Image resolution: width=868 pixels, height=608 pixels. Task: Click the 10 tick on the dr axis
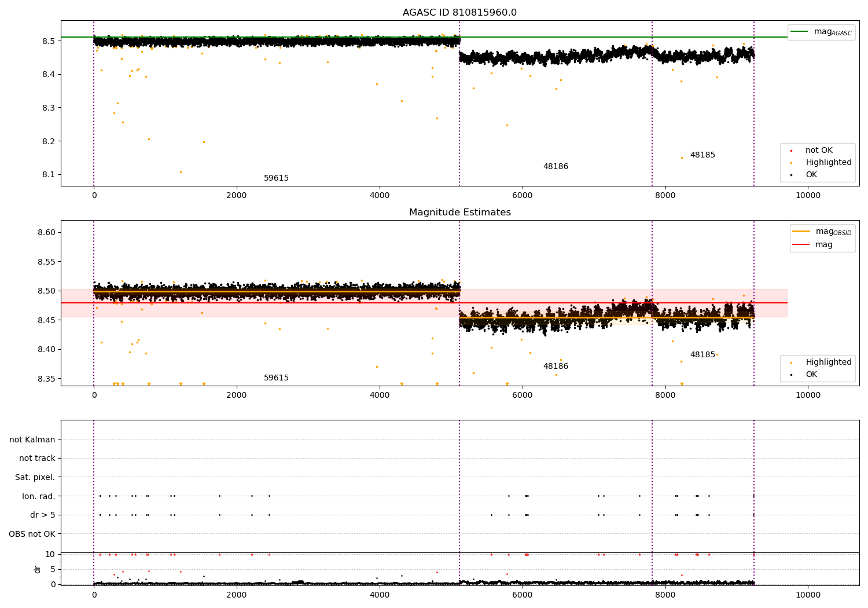pyautogui.click(x=50, y=555)
